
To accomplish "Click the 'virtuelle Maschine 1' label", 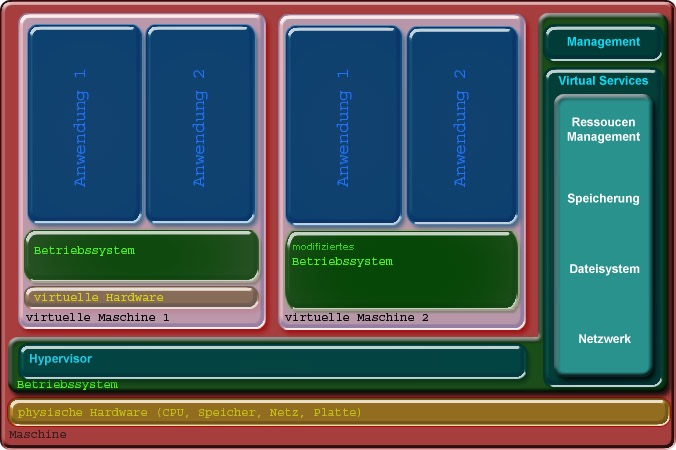I will tap(97, 318).
